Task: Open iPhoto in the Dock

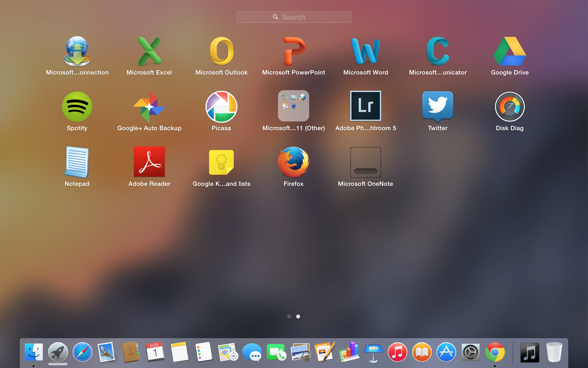Action: (301, 352)
